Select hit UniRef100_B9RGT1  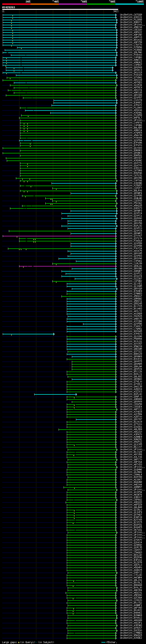pyautogui.click(x=131, y=22)
